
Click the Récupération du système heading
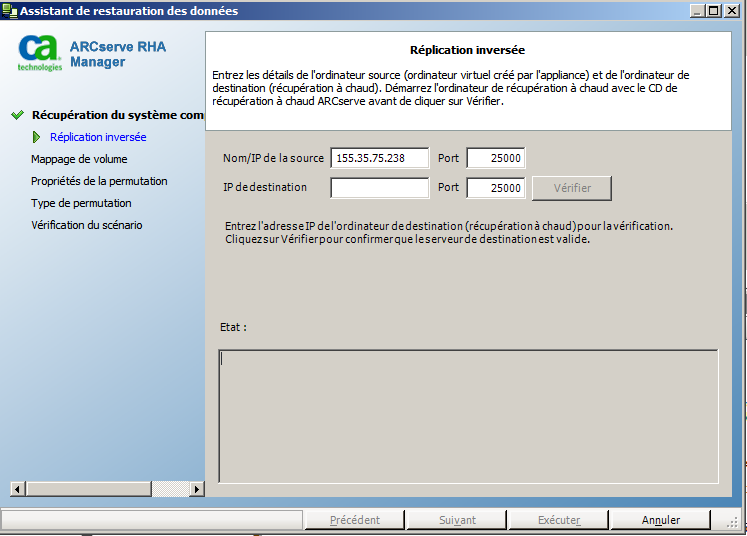pyautogui.click(x=118, y=115)
